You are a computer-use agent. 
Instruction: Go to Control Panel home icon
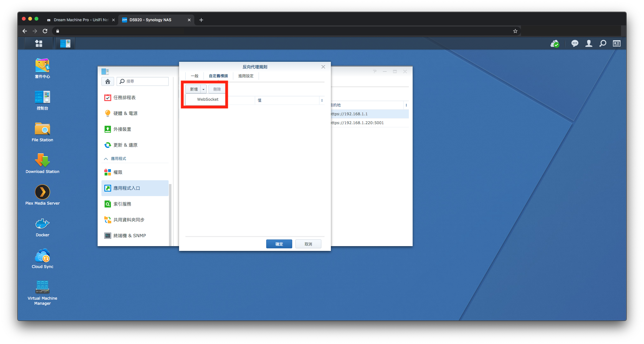point(108,81)
